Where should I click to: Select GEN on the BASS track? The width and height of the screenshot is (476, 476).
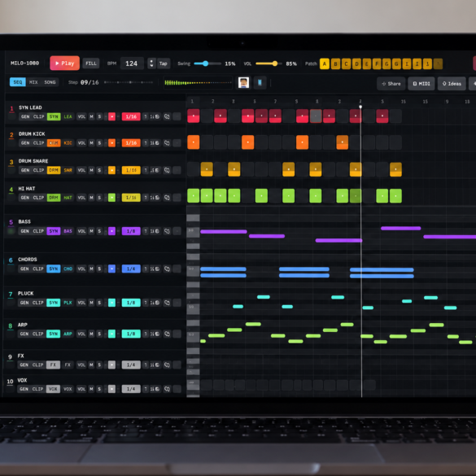point(25,231)
